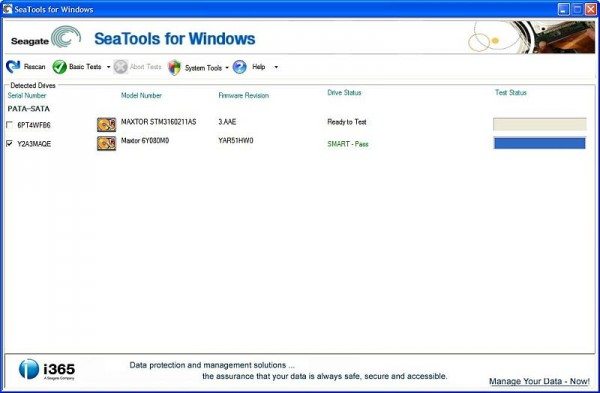Minimize the SeaTools window

[x=563, y=9]
